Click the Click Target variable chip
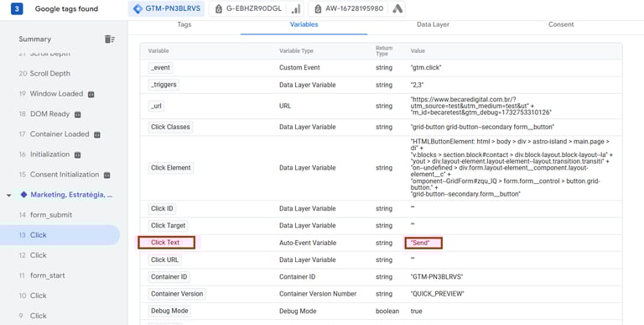Image resolution: width=644 pixels, height=325 pixels. point(168,225)
